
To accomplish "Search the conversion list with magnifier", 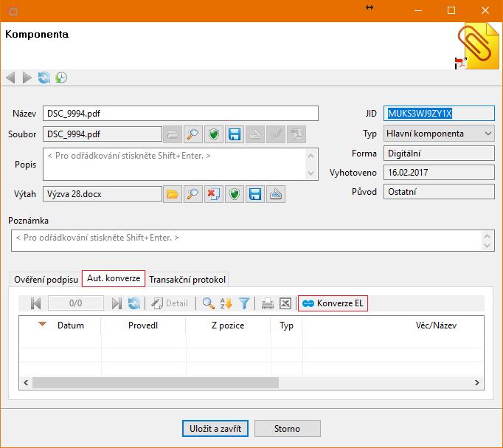I will 209,303.
